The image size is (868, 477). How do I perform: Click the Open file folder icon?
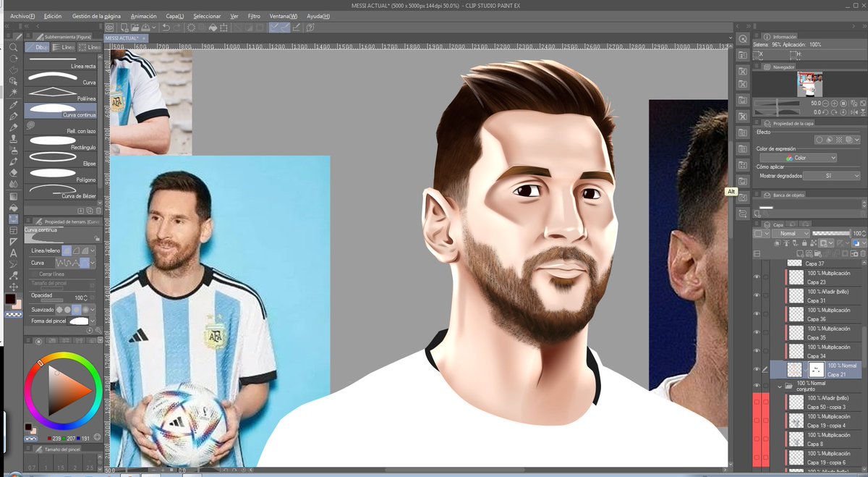click(x=134, y=28)
